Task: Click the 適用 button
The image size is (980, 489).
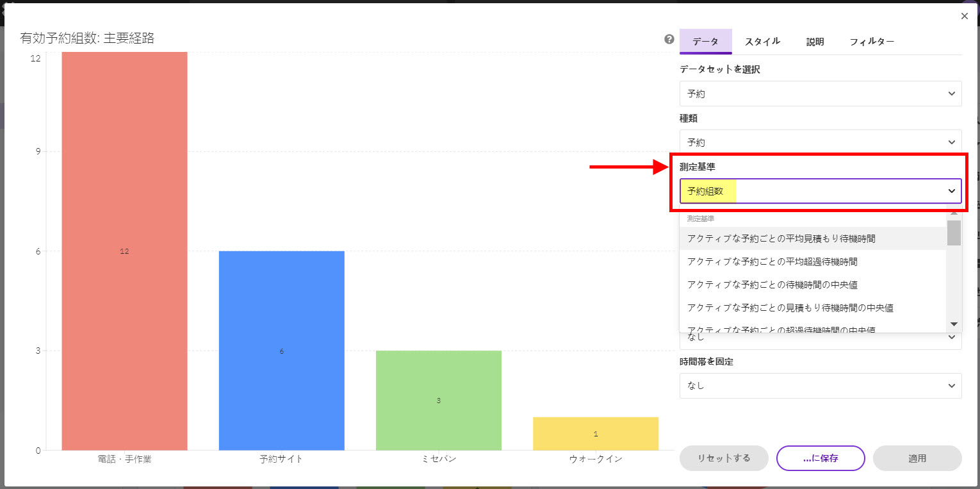Action: point(917,458)
